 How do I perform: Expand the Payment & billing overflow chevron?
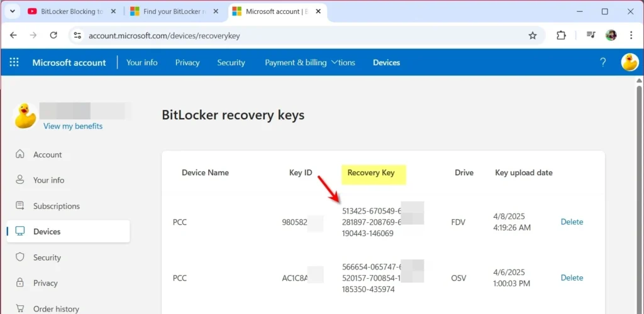tap(334, 62)
